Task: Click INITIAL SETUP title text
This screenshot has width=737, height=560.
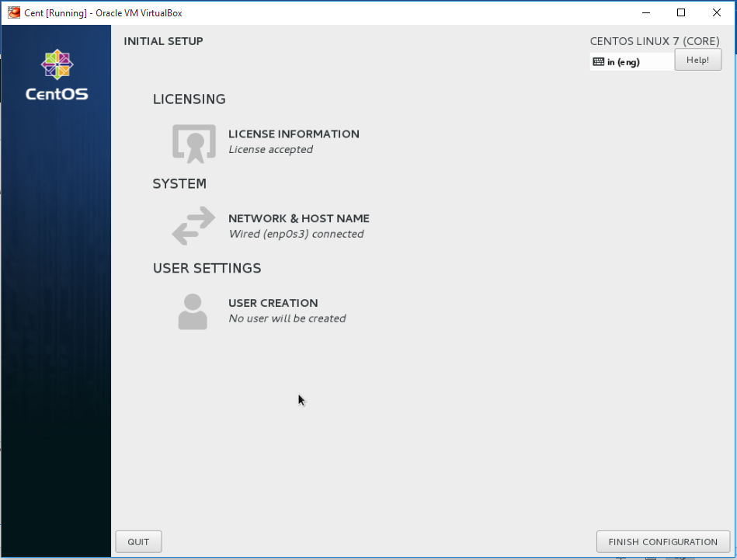Action: (164, 41)
